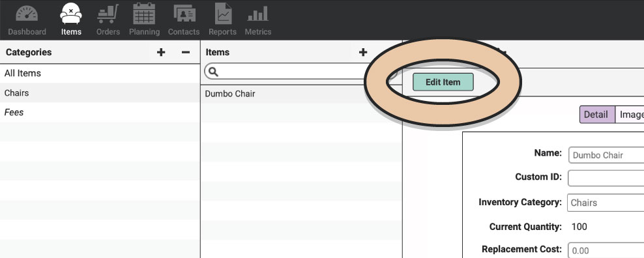This screenshot has height=258, width=644.
Task: Switch to the Detail tab
Action: point(597,114)
